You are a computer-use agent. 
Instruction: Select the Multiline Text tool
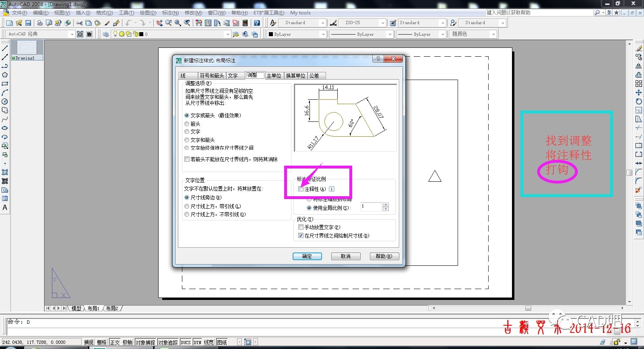click(x=5, y=207)
